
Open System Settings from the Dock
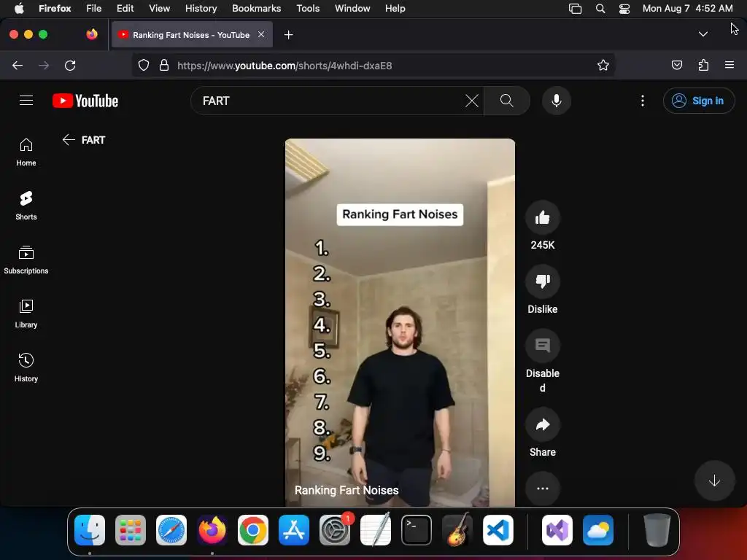(x=335, y=530)
